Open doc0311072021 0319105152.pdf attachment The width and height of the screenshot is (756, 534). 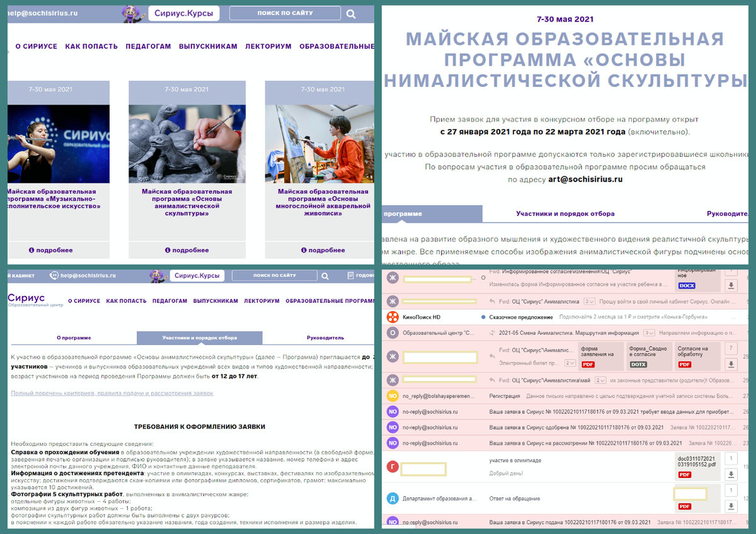(697, 466)
